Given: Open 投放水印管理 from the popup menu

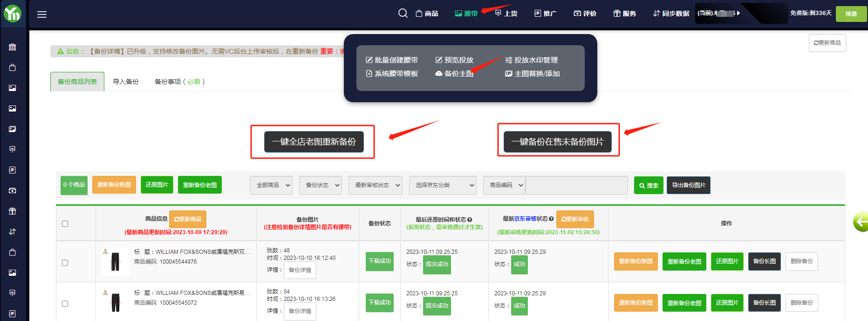Looking at the screenshot, I should 531,60.
